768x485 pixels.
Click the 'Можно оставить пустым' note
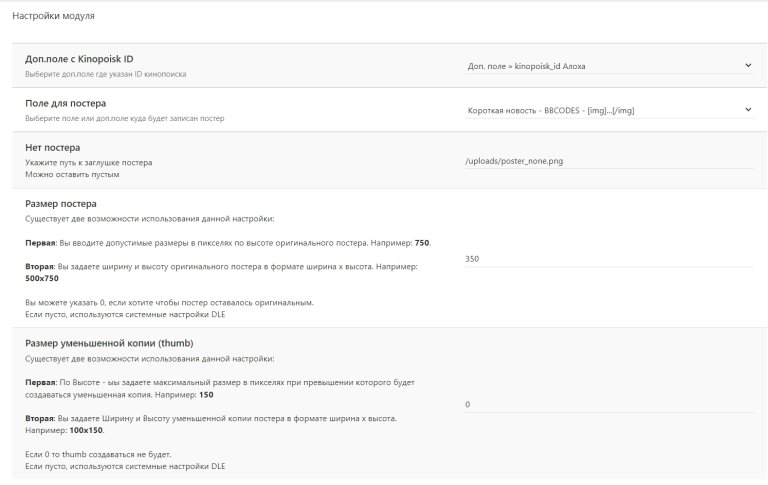click(72, 174)
